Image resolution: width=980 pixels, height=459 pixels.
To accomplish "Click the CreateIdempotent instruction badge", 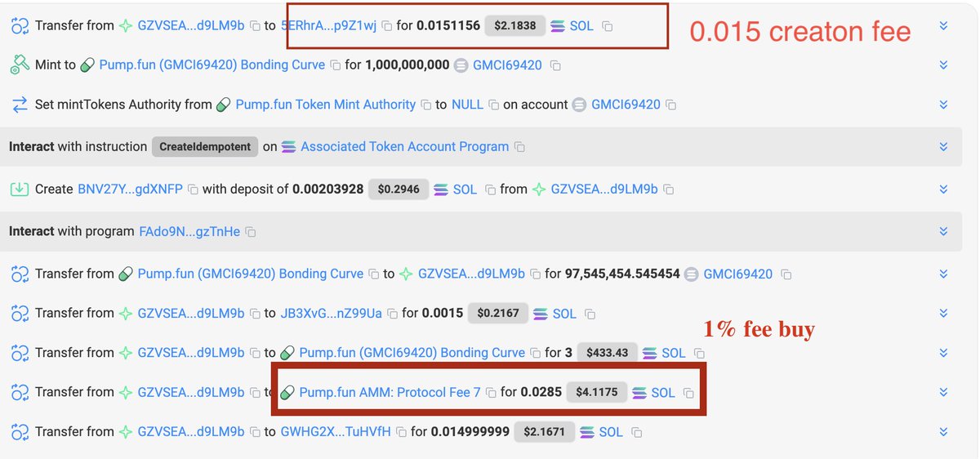I will pos(205,147).
